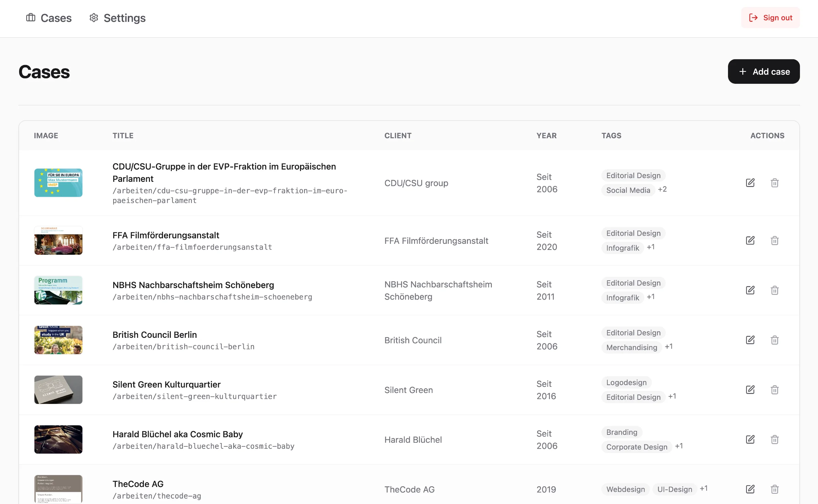Image resolution: width=818 pixels, height=504 pixels.
Task: Open the TheCode AG thumbnail image
Action: 58,489
